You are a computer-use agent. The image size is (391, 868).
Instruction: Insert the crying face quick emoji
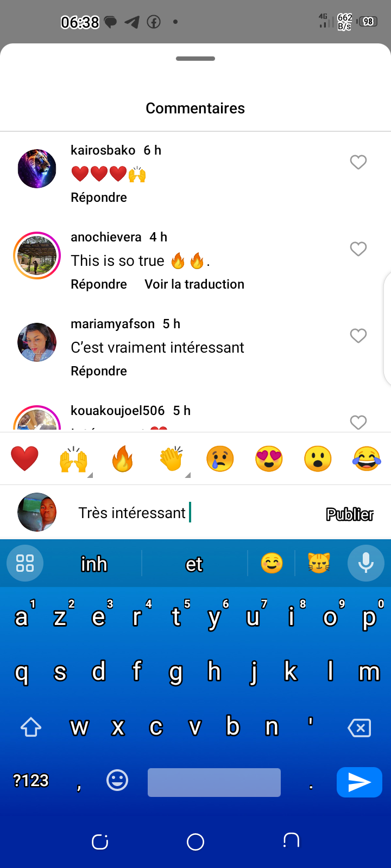coord(220,459)
